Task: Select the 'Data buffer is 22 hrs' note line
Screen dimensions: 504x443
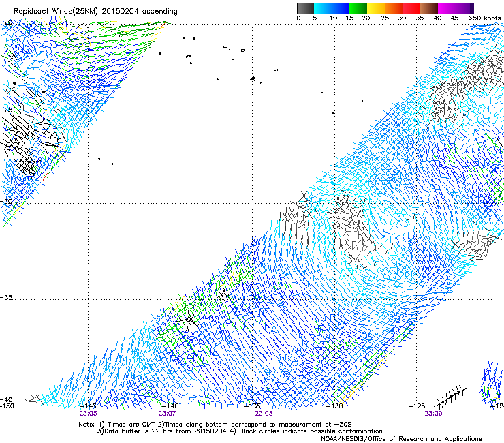Action: point(240,431)
